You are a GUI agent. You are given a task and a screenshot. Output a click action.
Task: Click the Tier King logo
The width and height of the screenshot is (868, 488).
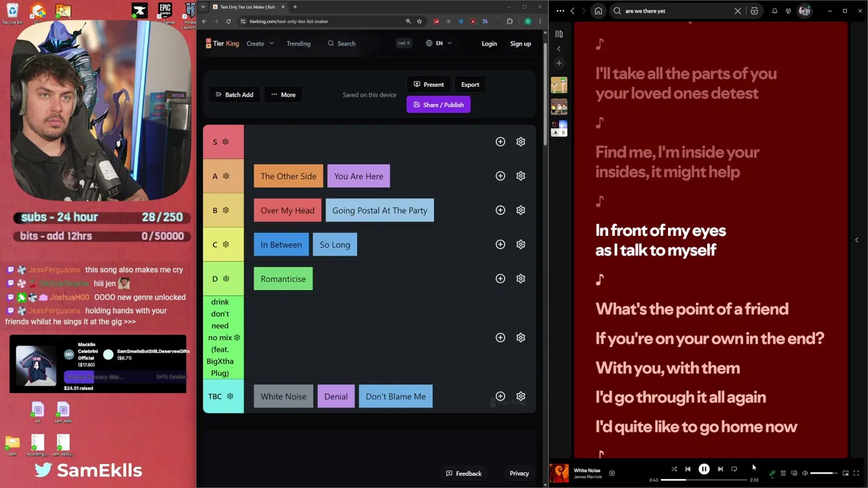(x=222, y=43)
